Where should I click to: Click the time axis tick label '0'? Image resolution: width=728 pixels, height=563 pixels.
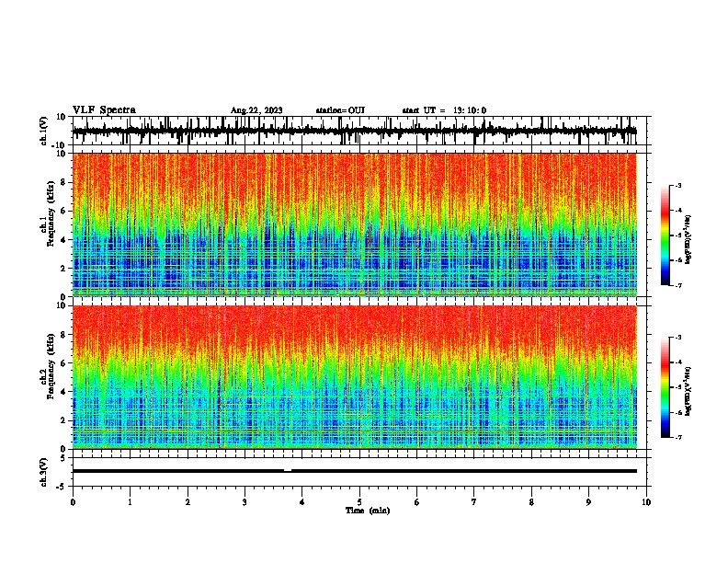tap(73, 502)
